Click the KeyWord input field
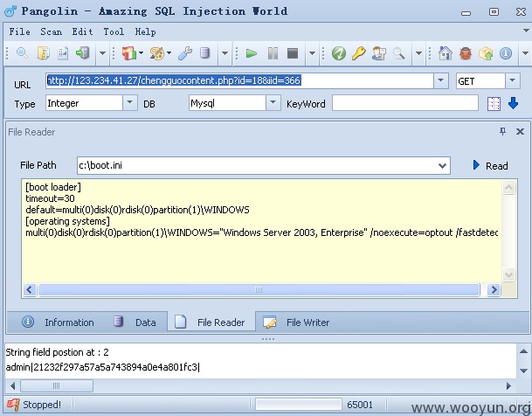Viewport: 532px width, 416px height. coord(405,103)
